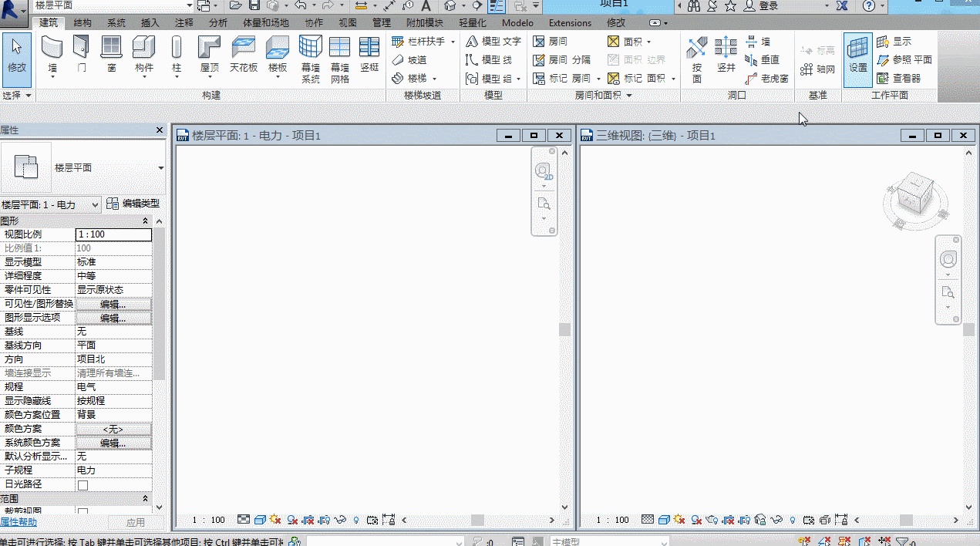Image resolution: width=980 pixels, height=546 pixels.
Task: Click the 轴网 (Grid) tool
Action: click(x=818, y=69)
